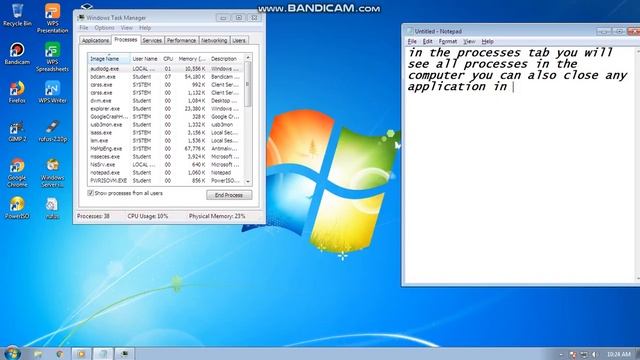Open Notepad Format menu

(x=448, y=41)
